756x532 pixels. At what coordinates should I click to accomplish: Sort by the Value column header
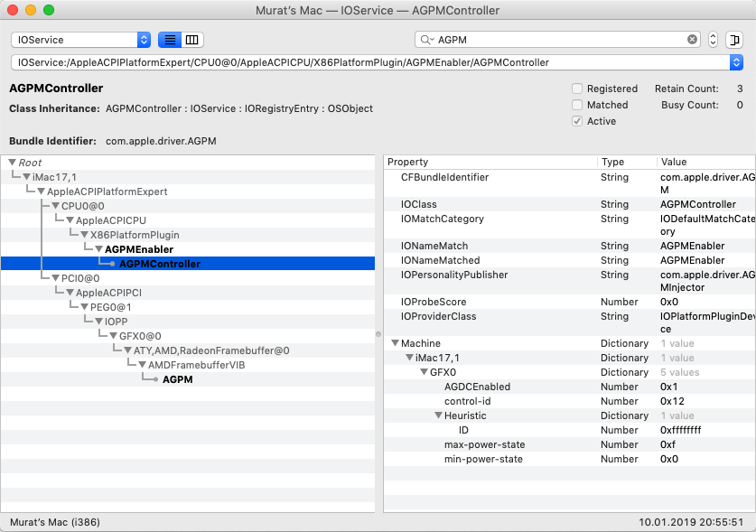point(705,162)
